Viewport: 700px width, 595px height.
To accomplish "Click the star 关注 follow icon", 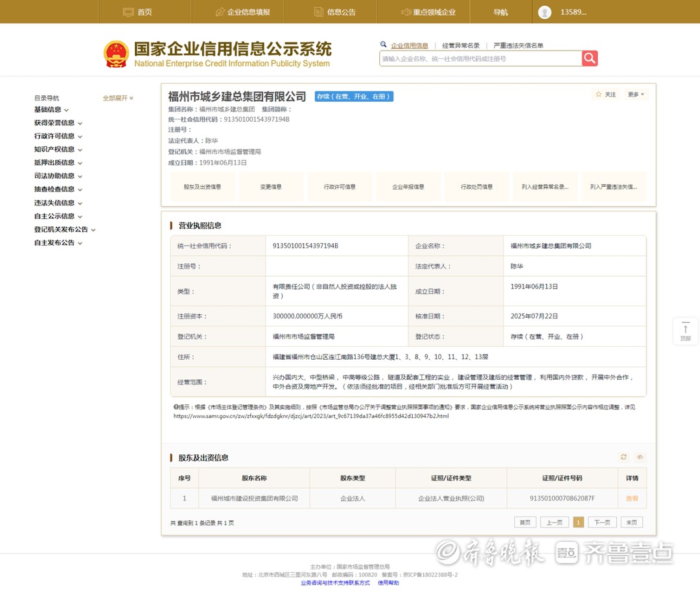I will (x=599, y=94).
